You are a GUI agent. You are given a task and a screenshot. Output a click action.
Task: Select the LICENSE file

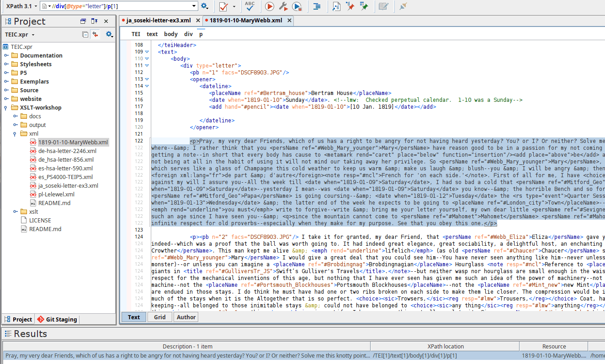[40, 221]
